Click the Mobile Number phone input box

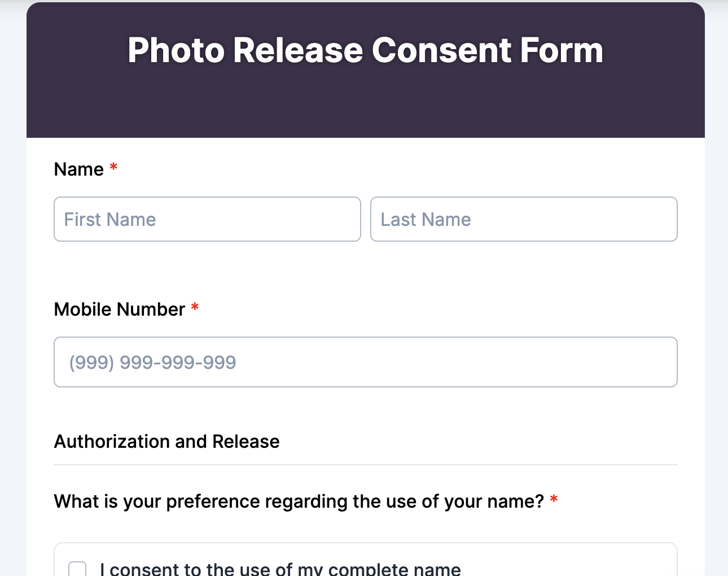click(x=365, y=362)
